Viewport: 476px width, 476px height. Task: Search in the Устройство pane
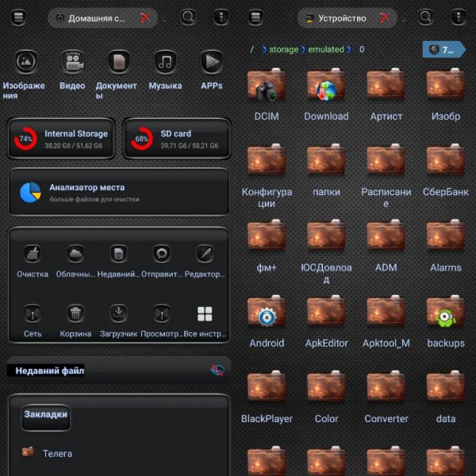tap(425, 17)
